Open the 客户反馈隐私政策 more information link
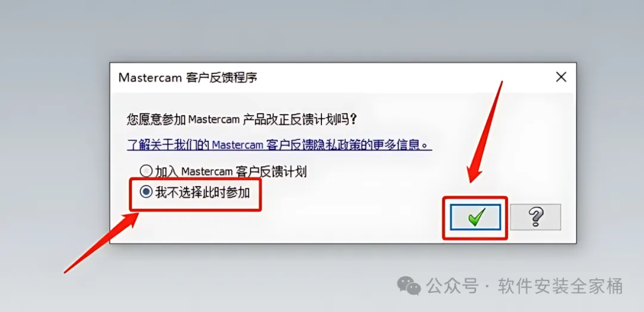The height and width of the screenshot is (312, 644). click(x=279, y=145)
